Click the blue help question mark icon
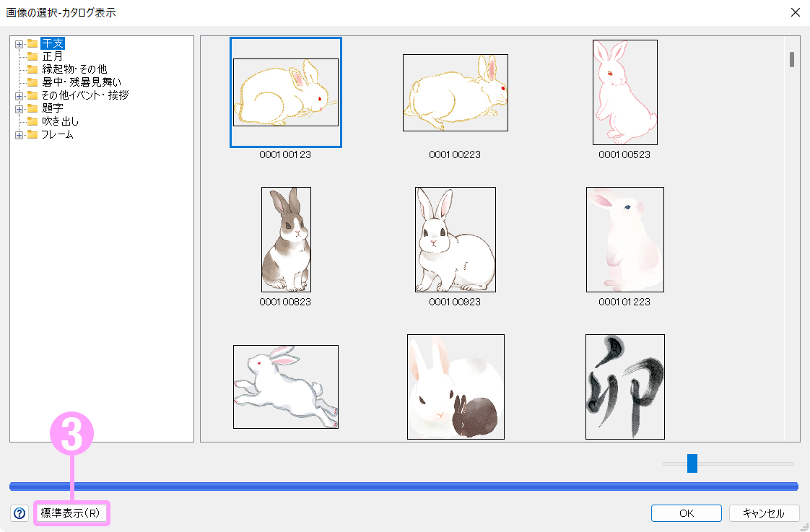Image resolution: width=810 pixels, height=532 pixels. [19, 513]
